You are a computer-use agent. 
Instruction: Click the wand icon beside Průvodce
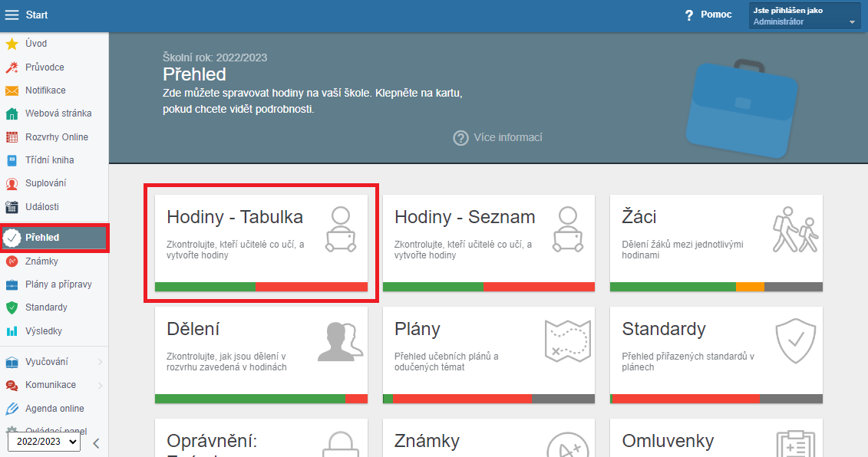pos(12,67)
